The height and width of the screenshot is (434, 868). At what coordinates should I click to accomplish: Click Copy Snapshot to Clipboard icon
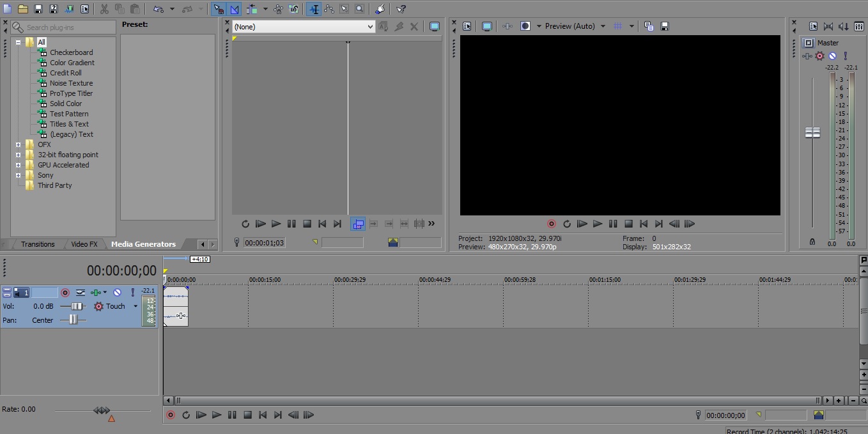pyautogui.click(x=649, y=26)
